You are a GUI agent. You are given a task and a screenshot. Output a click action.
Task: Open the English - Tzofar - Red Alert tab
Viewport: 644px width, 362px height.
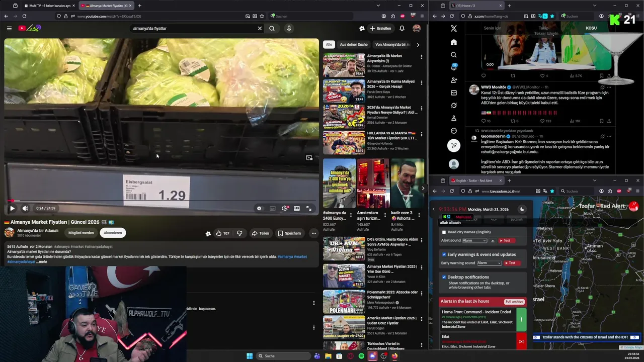click(474, 180)
